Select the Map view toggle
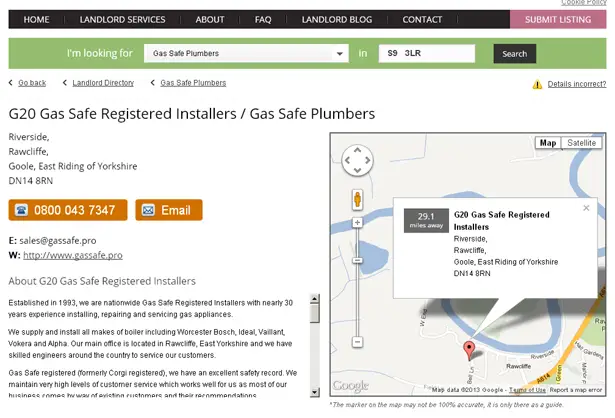The height and width of the screenshot is (418, 615). 548,143
